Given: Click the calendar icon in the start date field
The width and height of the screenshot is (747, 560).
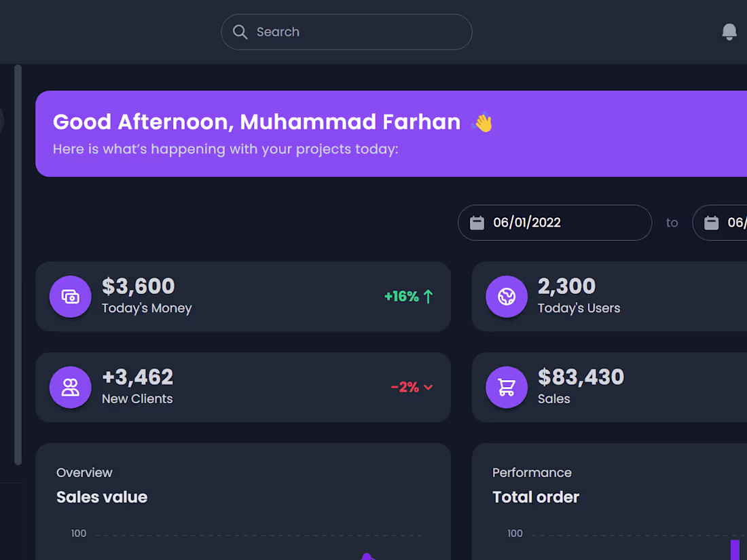Looking at the screenshot, I should [x=477, y=222].
